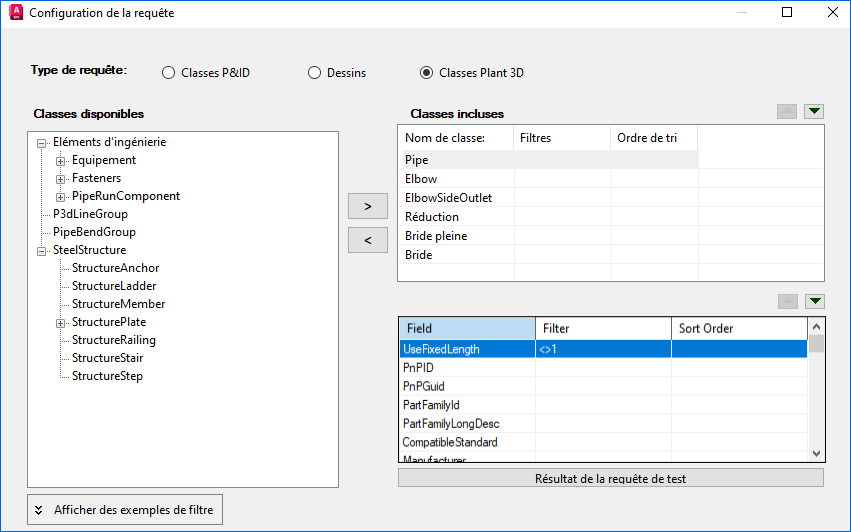Click the field list vertical scrollbar thumb

click(x=816, y=345)
